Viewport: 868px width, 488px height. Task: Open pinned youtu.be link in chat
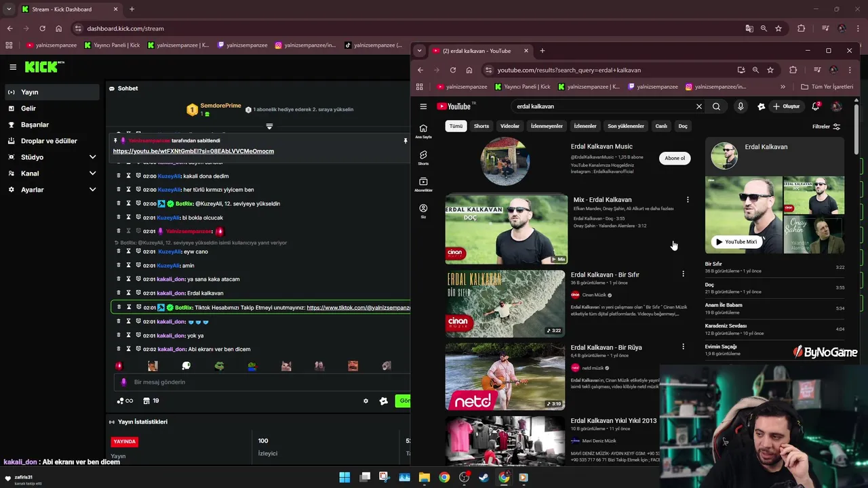(x=193, y=151)
